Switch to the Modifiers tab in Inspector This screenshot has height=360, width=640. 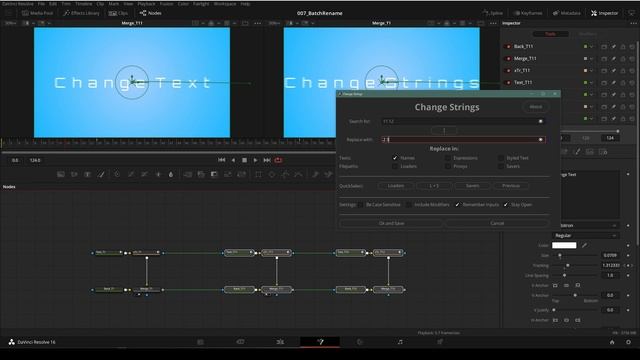point(587,34)
